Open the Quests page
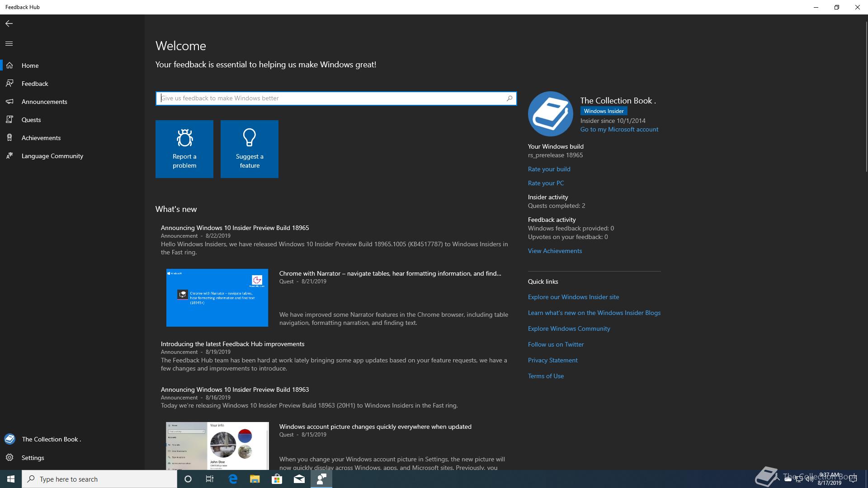The image size is (868, 488). [72, 120]
